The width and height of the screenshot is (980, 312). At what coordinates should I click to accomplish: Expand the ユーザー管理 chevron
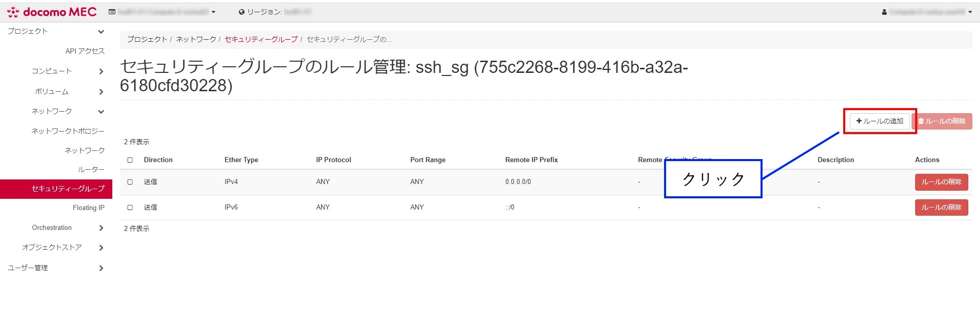pyautogui.click(x=101, y=268)
